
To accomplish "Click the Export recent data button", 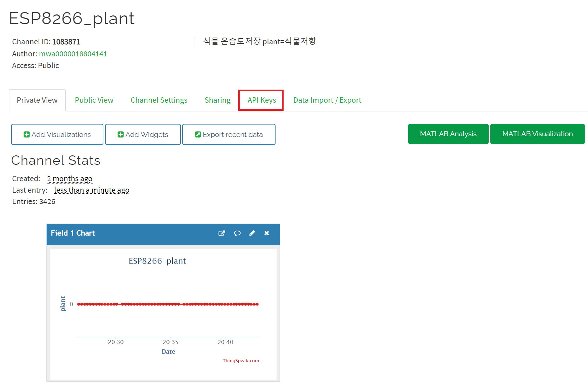I will click(229, 135).
